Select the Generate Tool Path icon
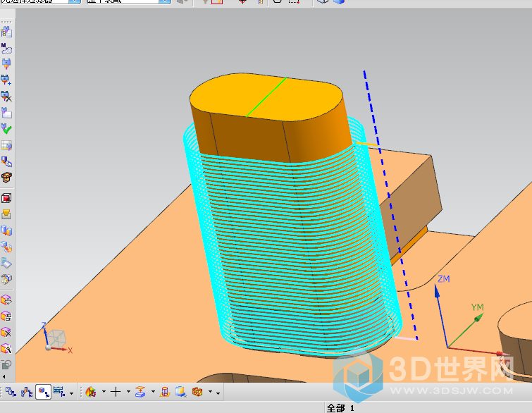 [6, 64]
